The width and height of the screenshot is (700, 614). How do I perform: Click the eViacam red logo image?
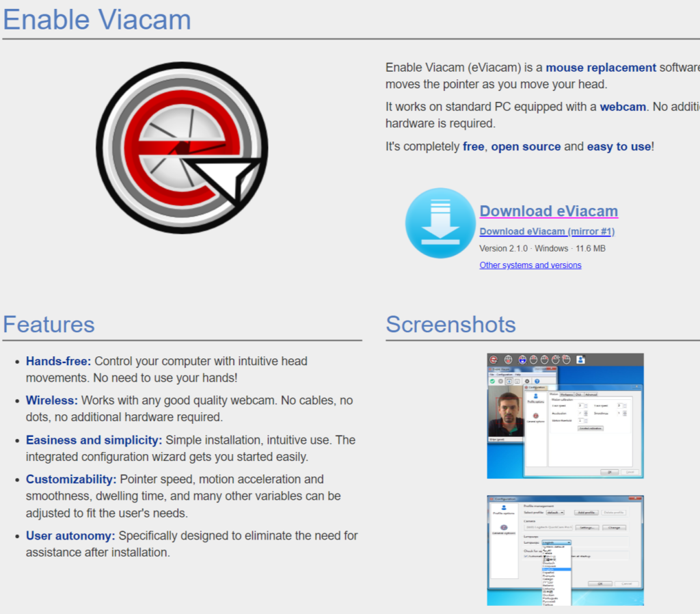coord(181,148)
